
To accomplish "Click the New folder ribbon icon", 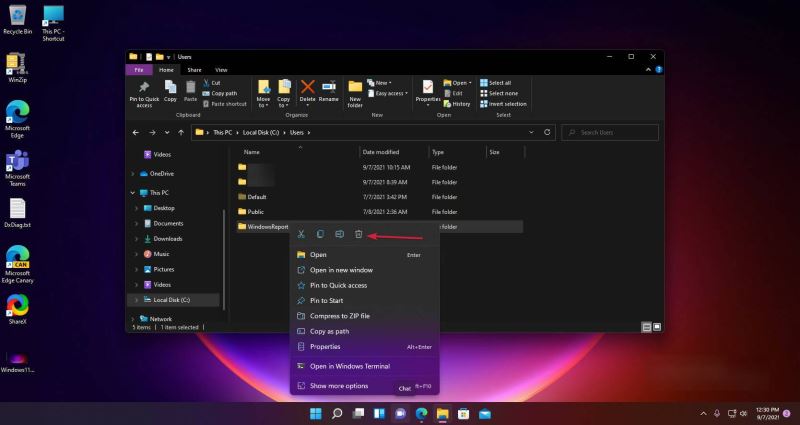I will pos(355,93).
